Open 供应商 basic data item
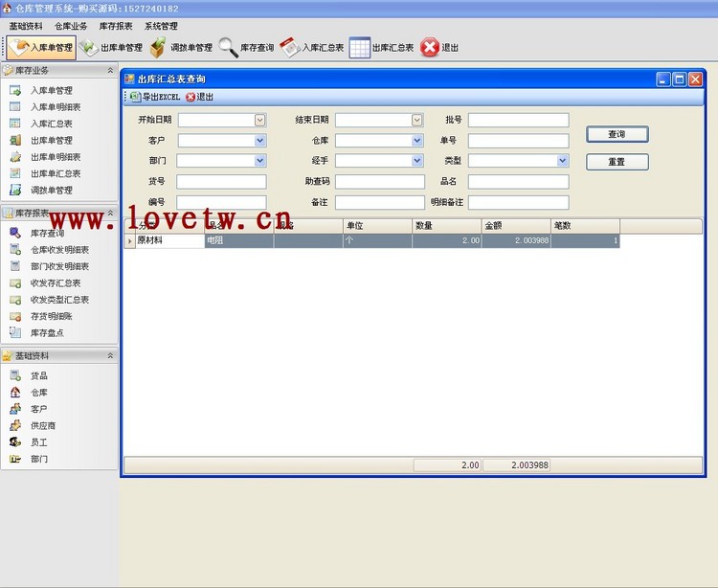 43,426
